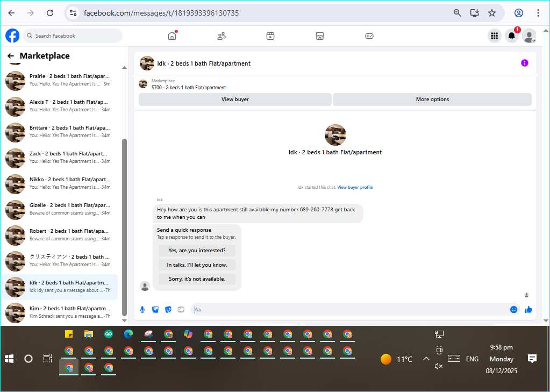Click the Search Facebook box

73,36
